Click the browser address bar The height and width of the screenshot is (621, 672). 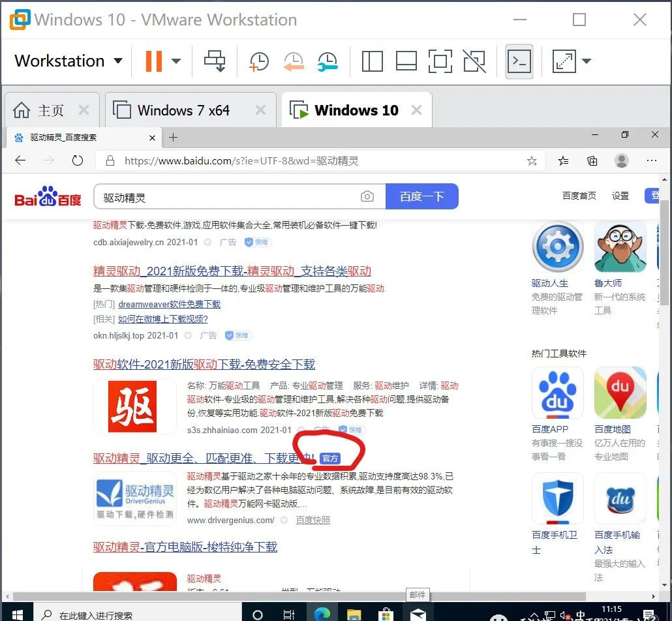pos(294,160)
